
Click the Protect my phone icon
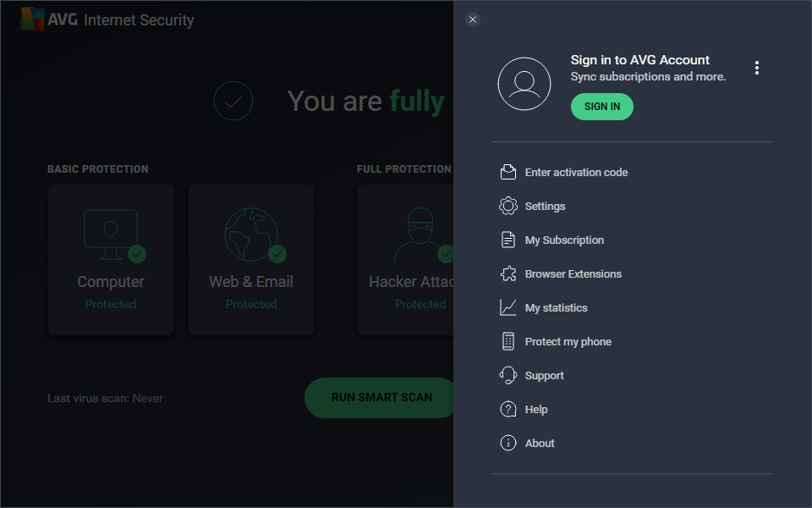[508, 341]
